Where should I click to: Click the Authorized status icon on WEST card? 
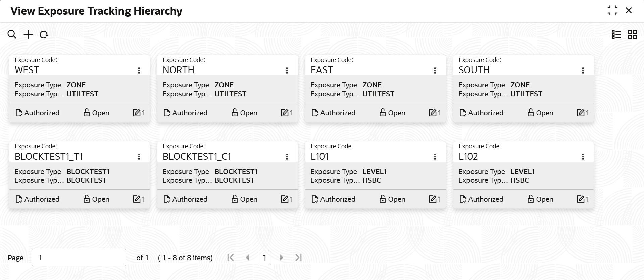[x=19, y=113]
